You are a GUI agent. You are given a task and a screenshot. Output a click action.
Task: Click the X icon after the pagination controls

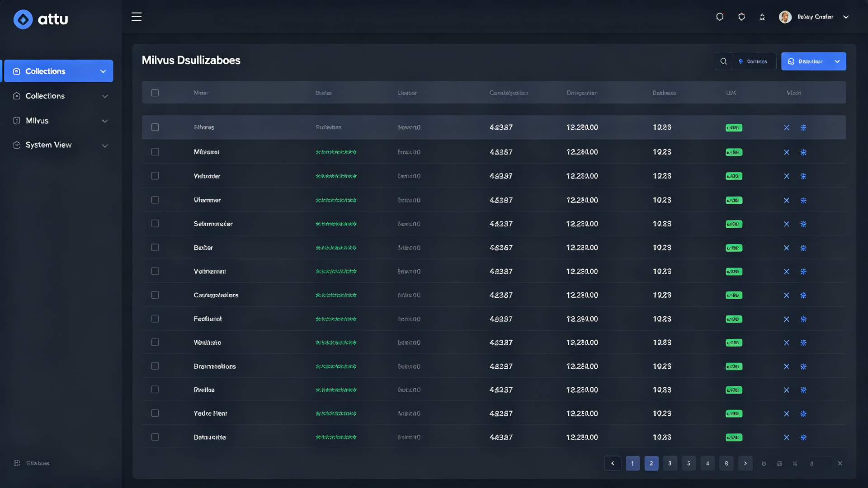[x=840, y=464]
